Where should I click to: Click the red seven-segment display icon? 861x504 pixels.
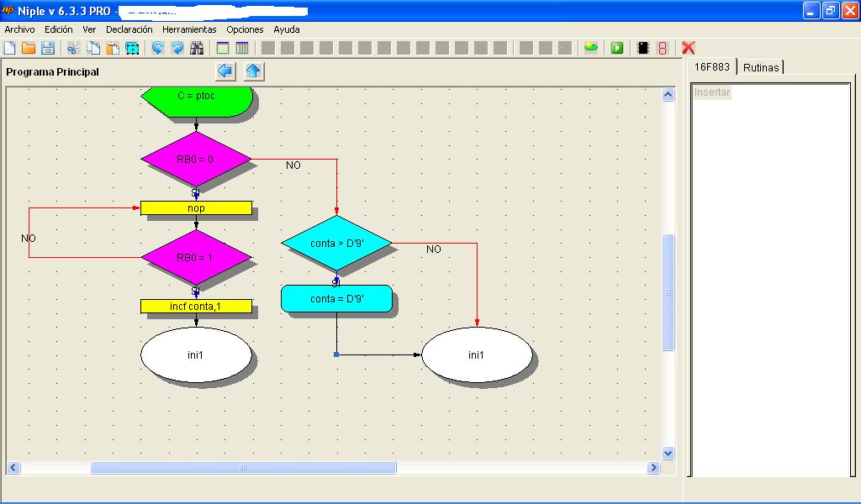point(663,48)
